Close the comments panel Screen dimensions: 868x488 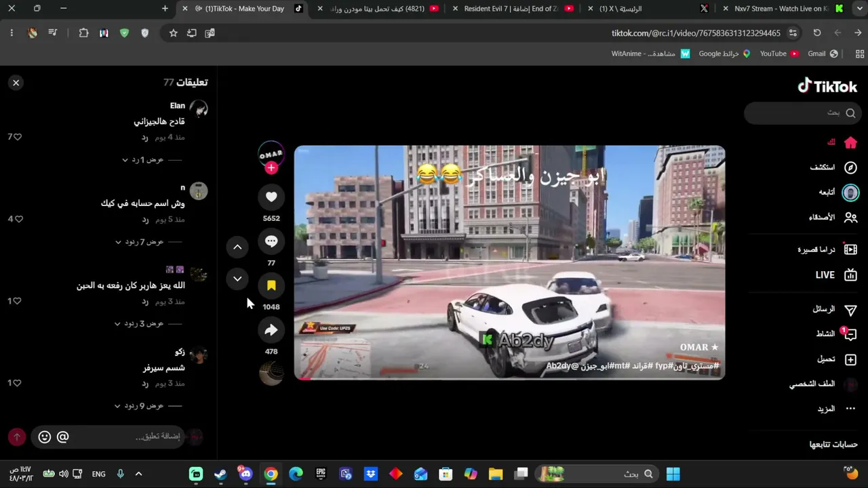[x=16, y=83]
